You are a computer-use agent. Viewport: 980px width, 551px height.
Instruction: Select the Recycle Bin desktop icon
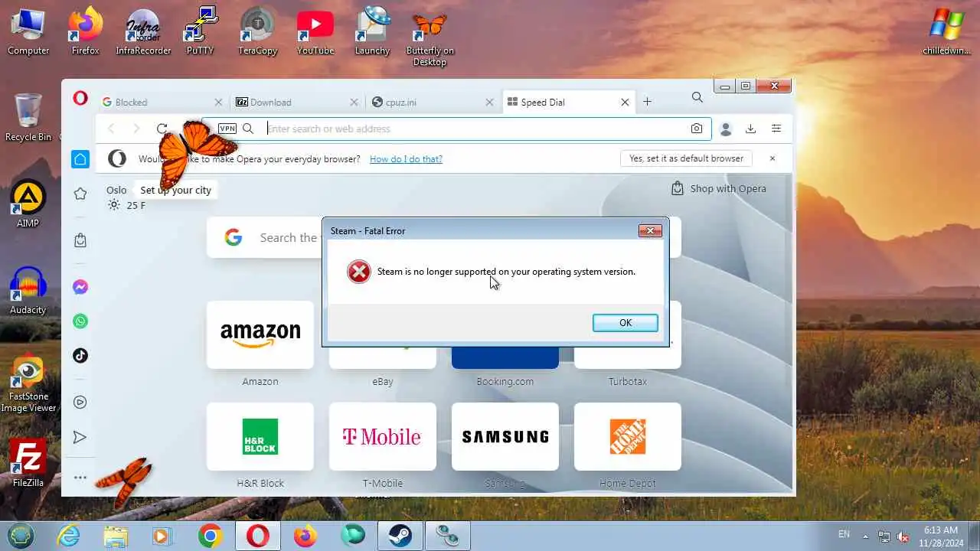28,118
